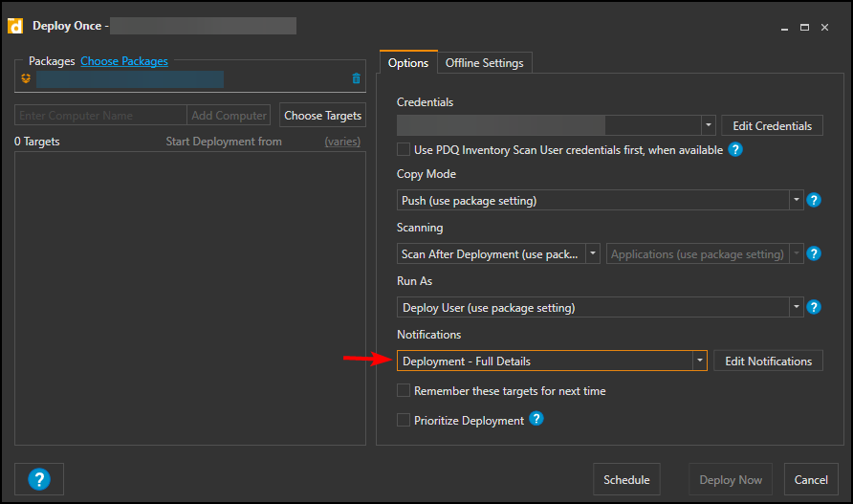The image size is (853, 504).
Task: Click help icon beside Copy Mode dropdown
Action: coord(814,200)
